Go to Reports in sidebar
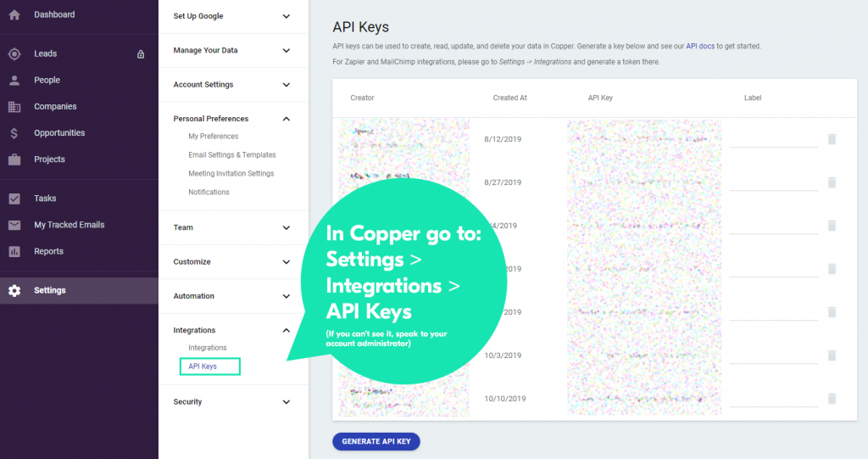Viewport: 868px width, 459px height. (48, 252)
